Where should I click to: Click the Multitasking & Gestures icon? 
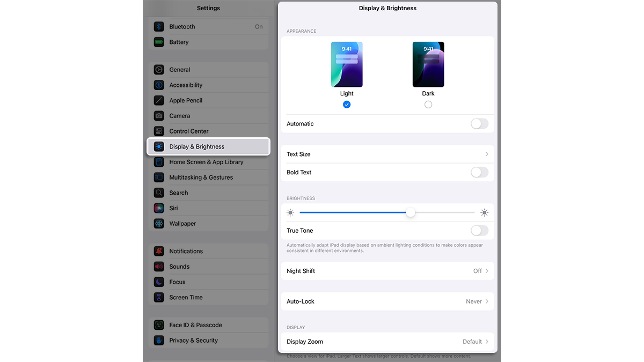pos(159,177)
